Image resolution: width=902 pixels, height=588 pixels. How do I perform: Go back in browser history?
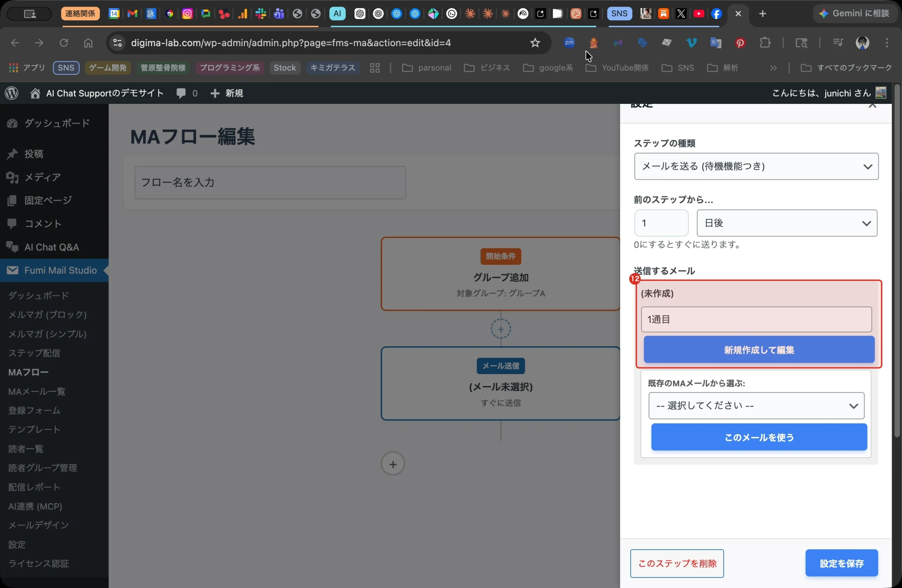15,43
